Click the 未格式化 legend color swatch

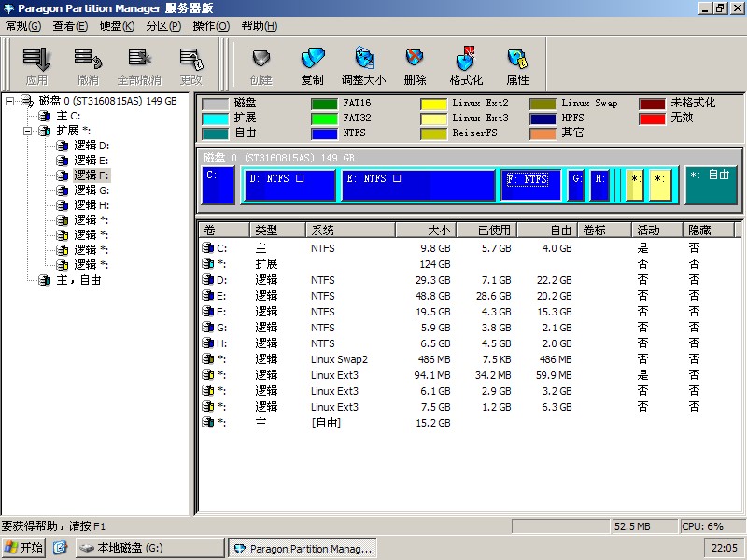[x=652, y=104]
